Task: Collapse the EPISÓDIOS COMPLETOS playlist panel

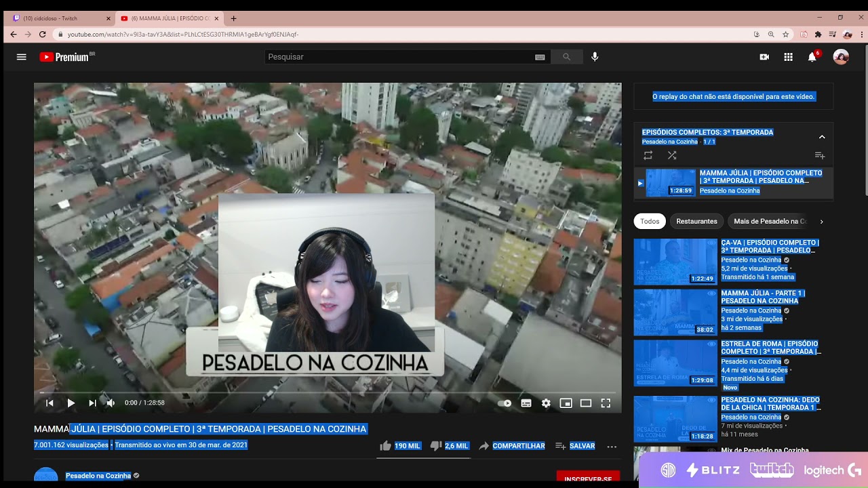Action: pos(821,137)
